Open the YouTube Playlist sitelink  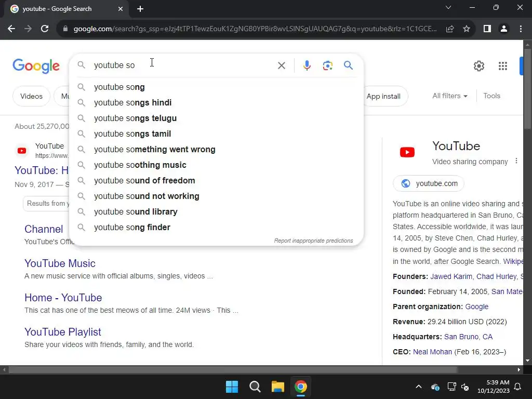click(x=63, y=332)
